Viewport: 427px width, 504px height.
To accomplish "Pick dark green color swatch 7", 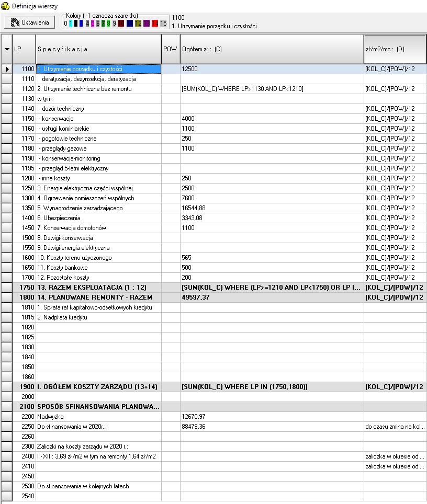I will click(103, 24).
